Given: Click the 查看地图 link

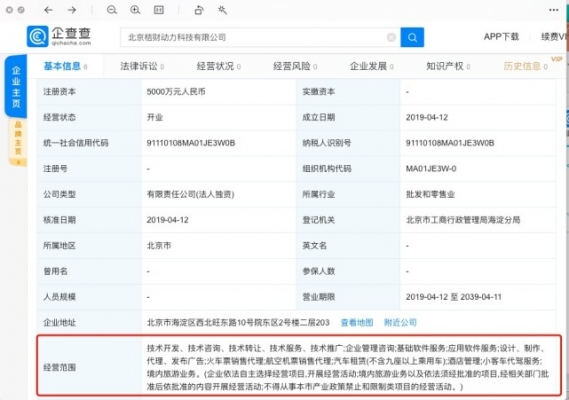Looking at the screenshot, I should pos(357,322).
